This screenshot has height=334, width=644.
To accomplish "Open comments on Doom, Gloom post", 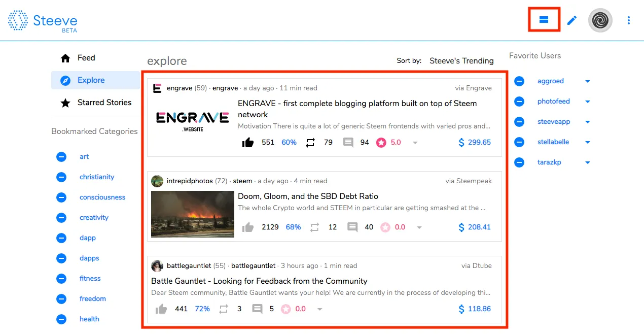I will (352, 227).
